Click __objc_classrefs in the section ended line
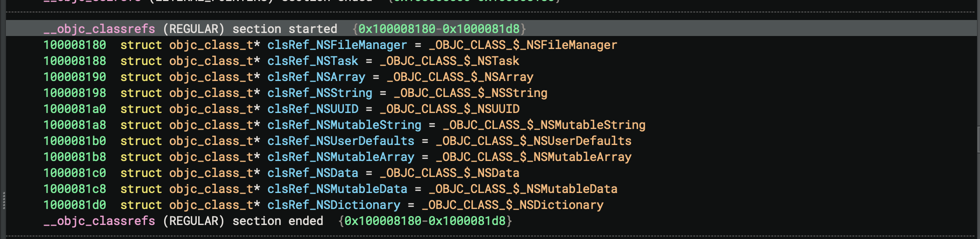This screenshot has width=980, height=239. [99, 221]
